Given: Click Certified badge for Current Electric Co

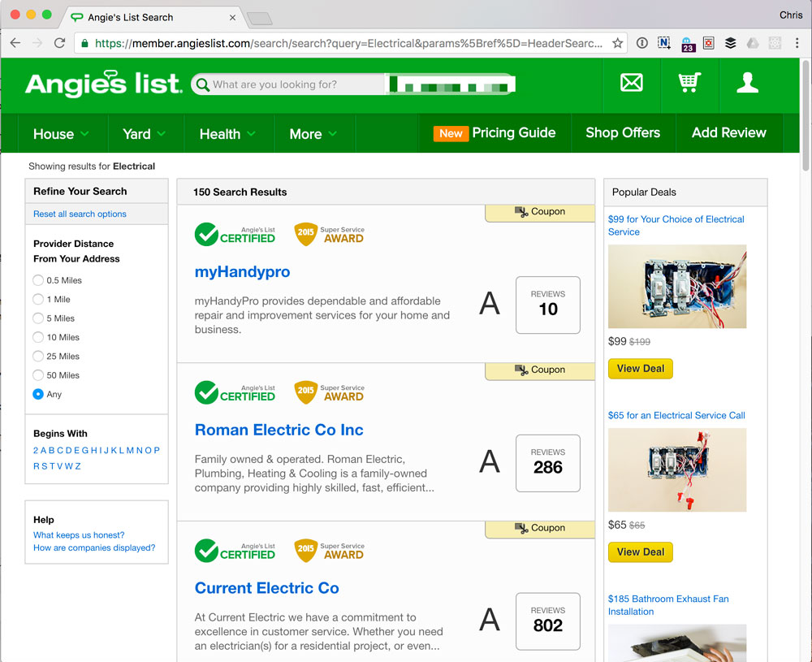Looking at the screenshot, I should [x=235, y=551].
